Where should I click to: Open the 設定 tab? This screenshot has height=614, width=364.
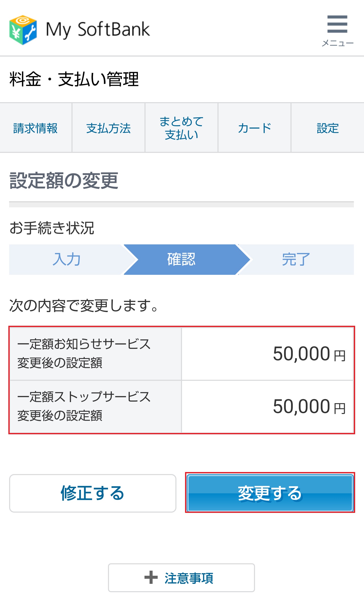[x=328, y=128]
